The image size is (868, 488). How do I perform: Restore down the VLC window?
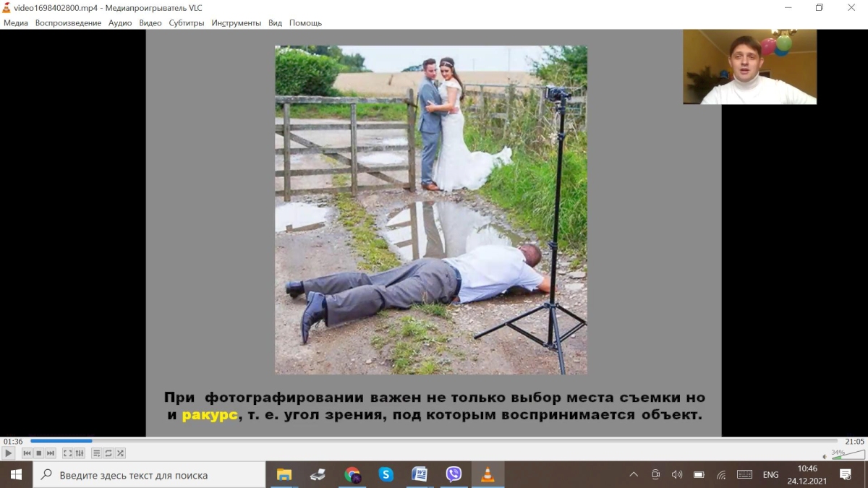(x=819, y=7)
